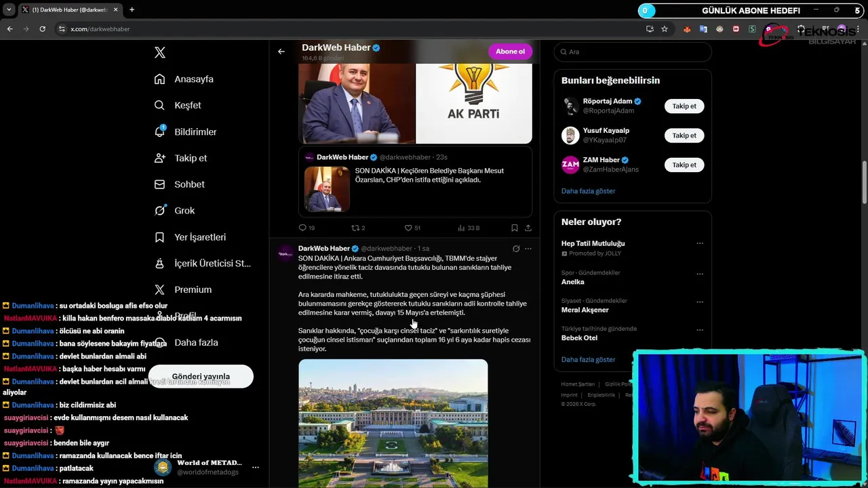Open the AK PARTİ logo image

pos(474,103)
